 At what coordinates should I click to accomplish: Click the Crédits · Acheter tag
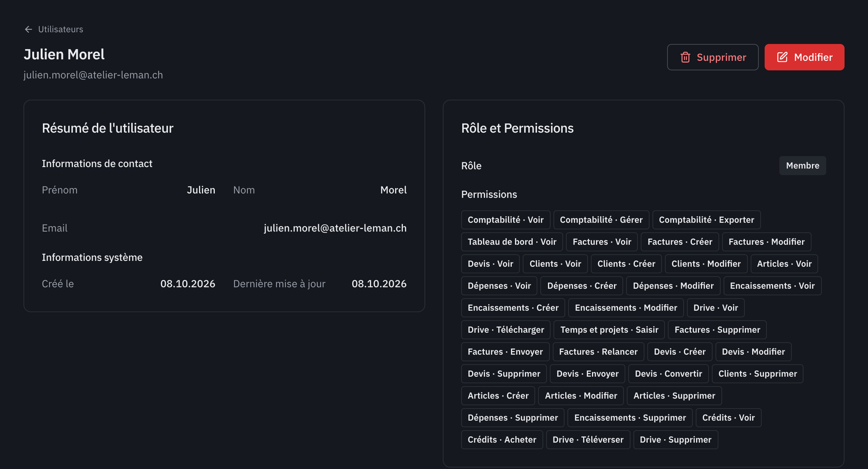tap(502, 440)
